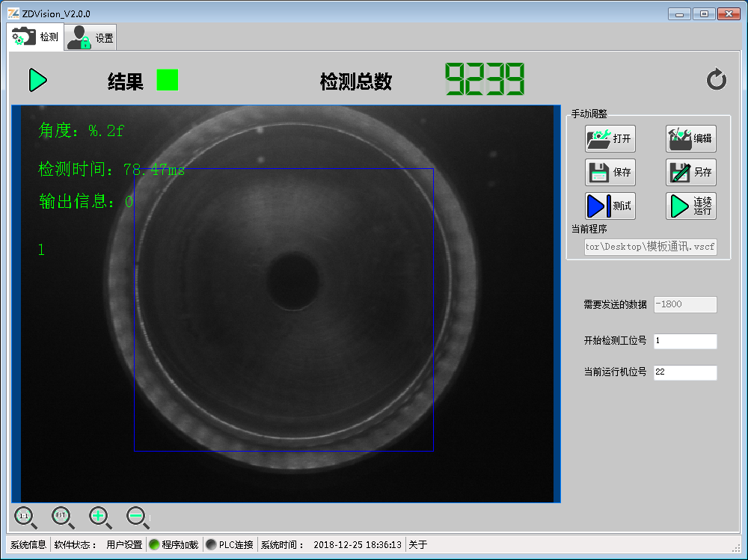
Task: Click the 角度 overlay text
Action: [81, 130]
